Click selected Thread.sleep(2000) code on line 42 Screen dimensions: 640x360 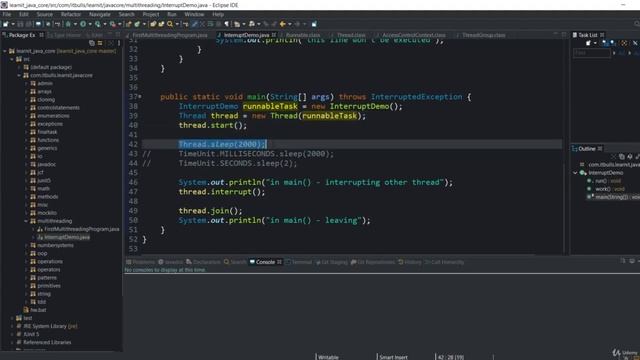222,144
